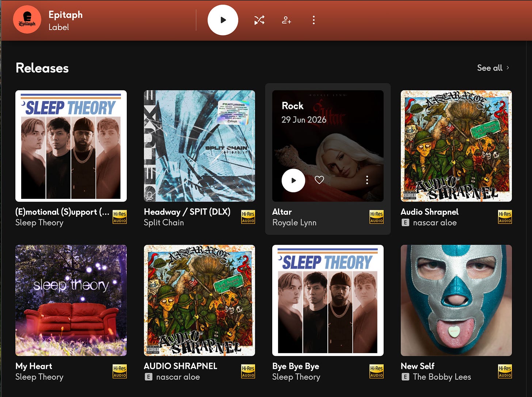The width and height of the screenshot is (532, 397).
Task: Click the Hi-Res badge for top-row Audio Shrapnel
Action: pos(505,217)
